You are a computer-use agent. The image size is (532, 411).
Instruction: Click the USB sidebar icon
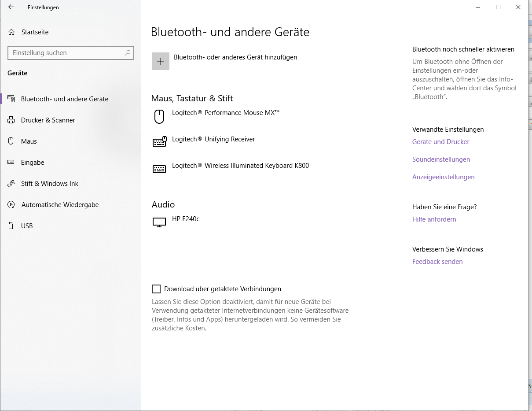[11, 226]
